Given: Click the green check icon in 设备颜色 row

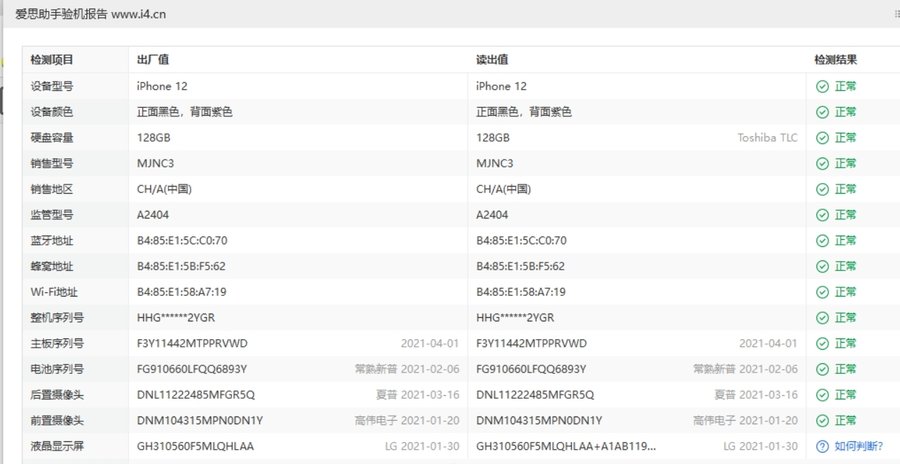Looking at the screenshot, I should pyautogui.click(x=823, y=112).
